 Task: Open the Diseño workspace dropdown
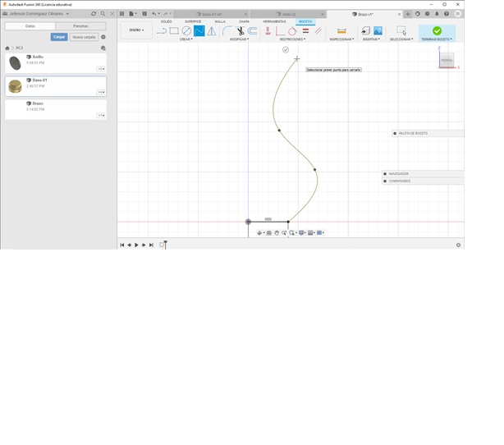[136, 30]
